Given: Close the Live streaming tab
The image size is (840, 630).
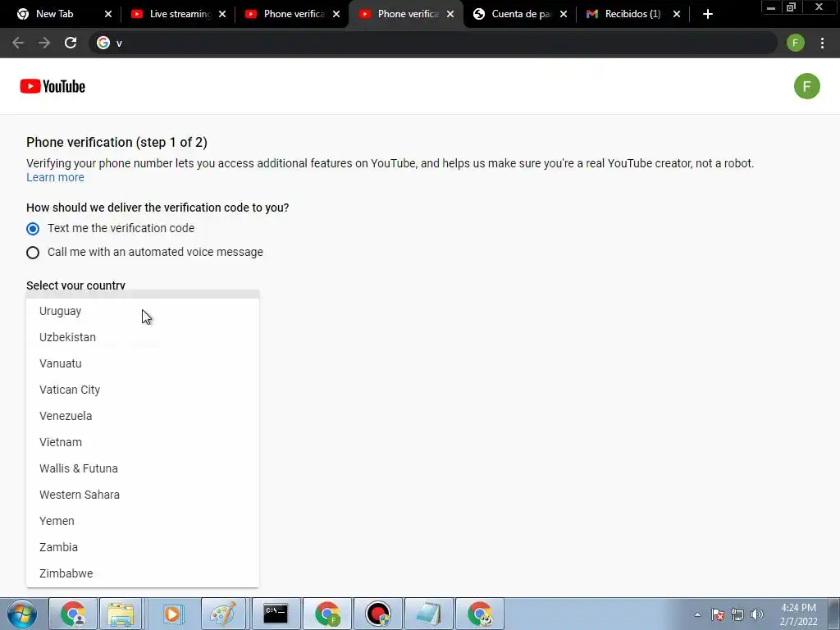Looking at the screenshot, I should 222,14.
